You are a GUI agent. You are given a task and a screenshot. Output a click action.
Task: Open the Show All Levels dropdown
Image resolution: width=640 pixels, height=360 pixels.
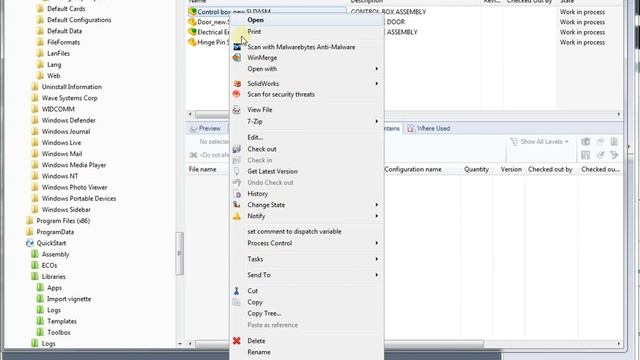click(540, 142)
